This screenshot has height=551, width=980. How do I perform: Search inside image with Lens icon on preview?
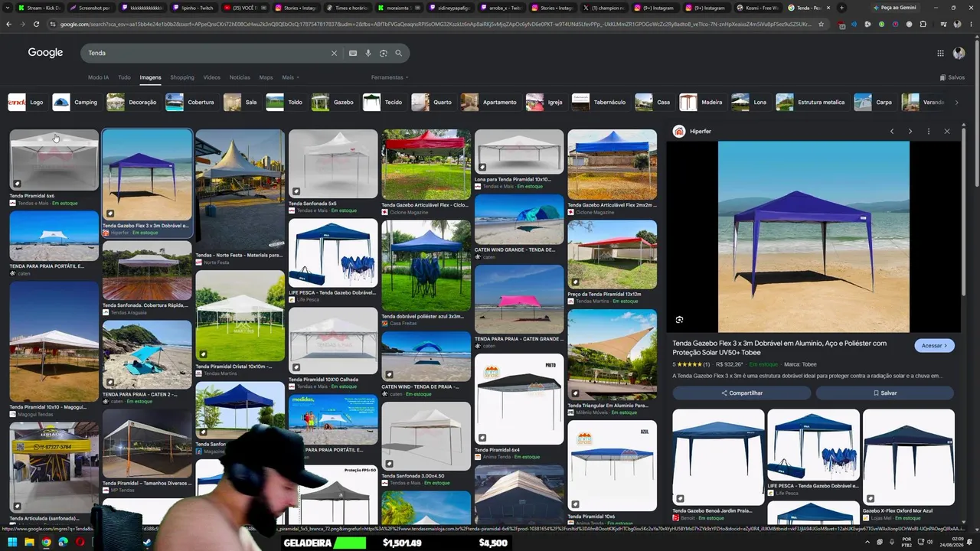point(679,319)
